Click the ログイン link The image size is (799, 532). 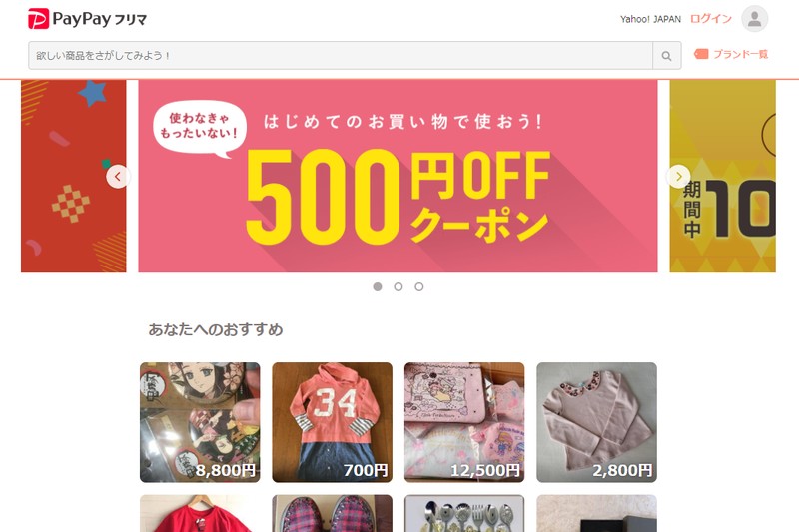coord(711,19)
